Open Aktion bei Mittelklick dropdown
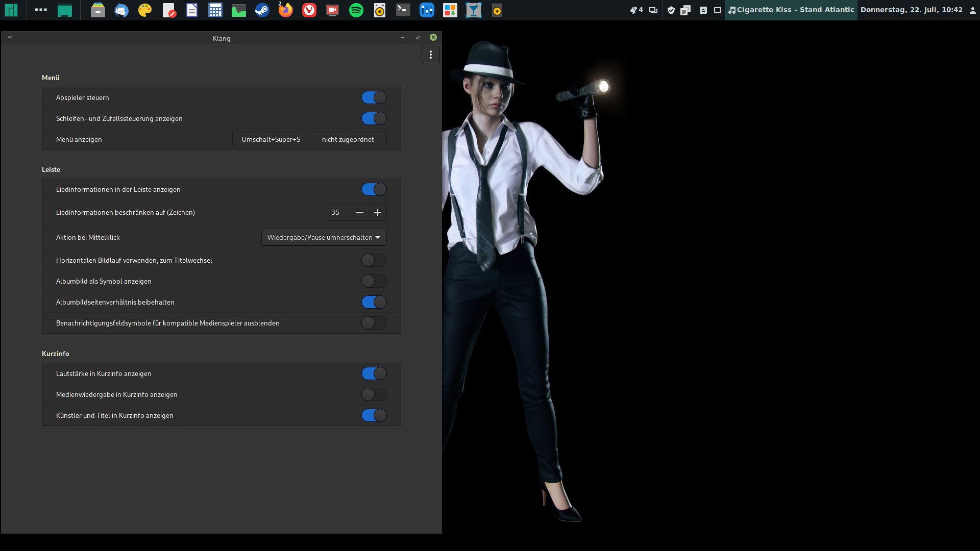Viewport: 980px width, 551px height. click(324, 237)
